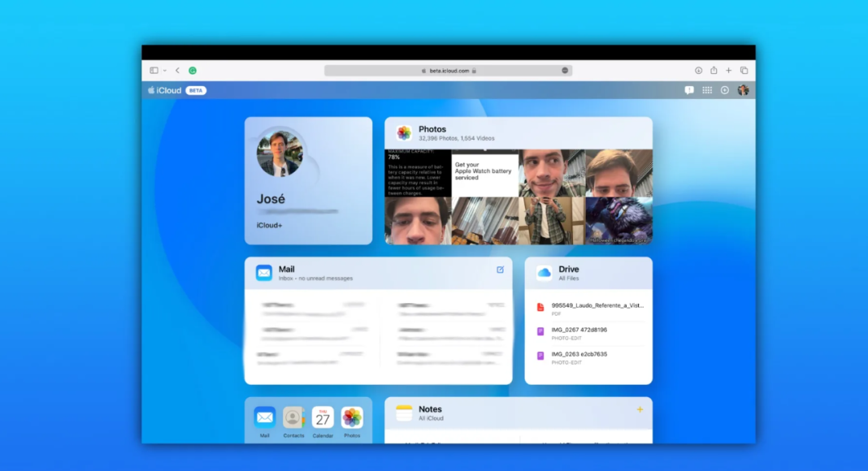Compose a new mail message
Screen dimensions: 868x471
[501, 270]
